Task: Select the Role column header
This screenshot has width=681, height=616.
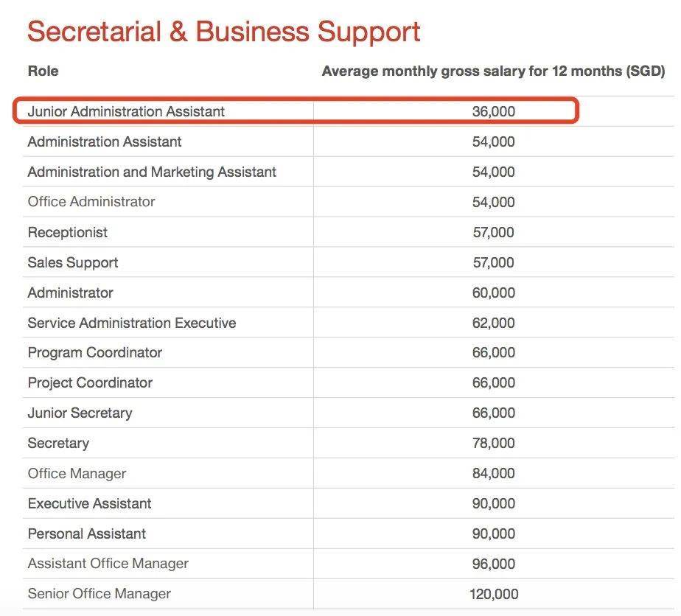Action: [x=43, y=71]
